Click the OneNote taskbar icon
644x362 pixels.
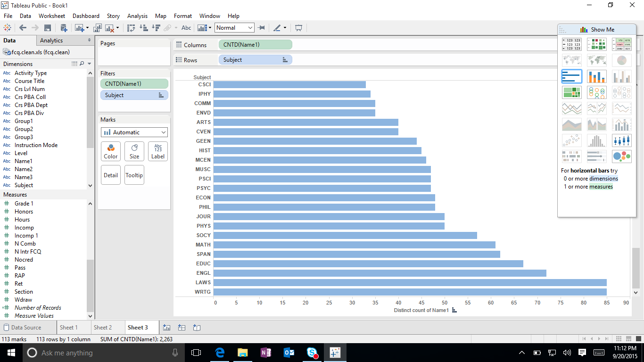pyautogui.click(x=265, y=353)
